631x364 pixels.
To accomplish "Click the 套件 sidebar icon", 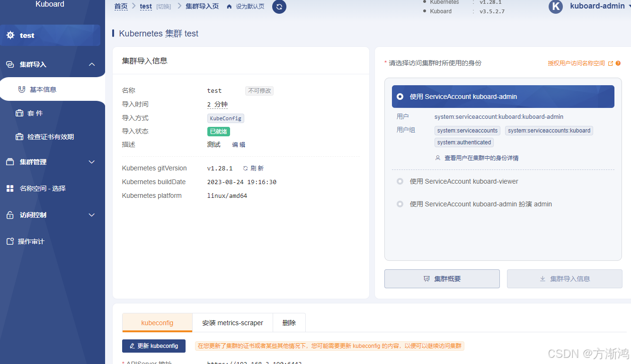I will click(x=19, y=113).
